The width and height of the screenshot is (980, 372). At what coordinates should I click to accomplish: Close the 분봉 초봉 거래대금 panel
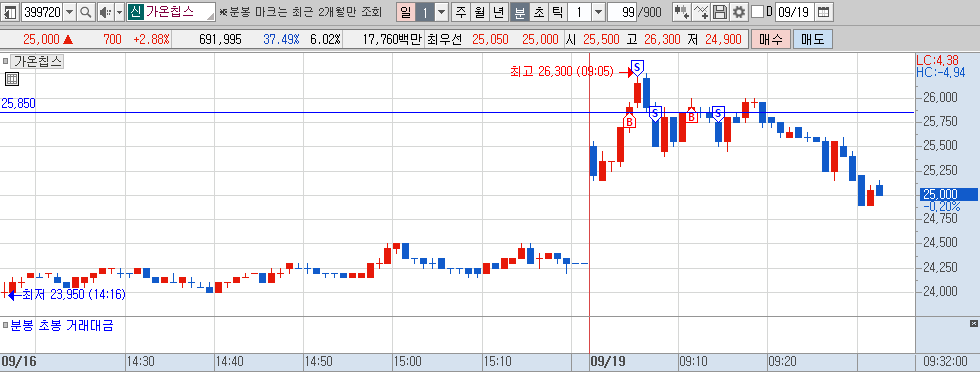click(973, 323)
